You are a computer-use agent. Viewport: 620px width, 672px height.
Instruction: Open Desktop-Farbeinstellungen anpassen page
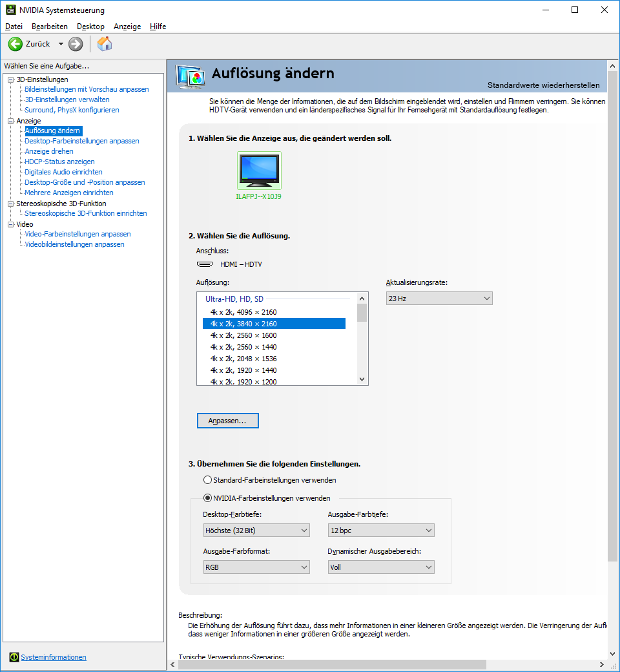[x=82, y=141]
